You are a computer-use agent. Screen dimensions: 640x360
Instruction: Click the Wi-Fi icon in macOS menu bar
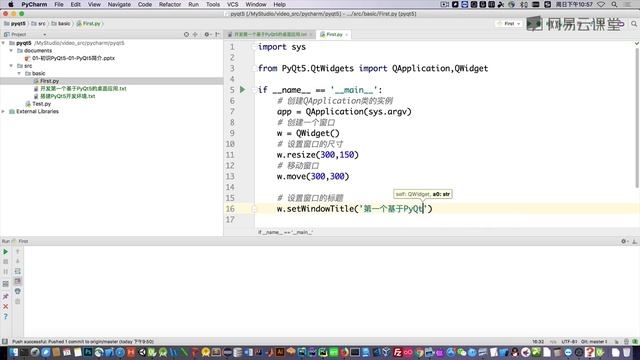pos(601,4)
